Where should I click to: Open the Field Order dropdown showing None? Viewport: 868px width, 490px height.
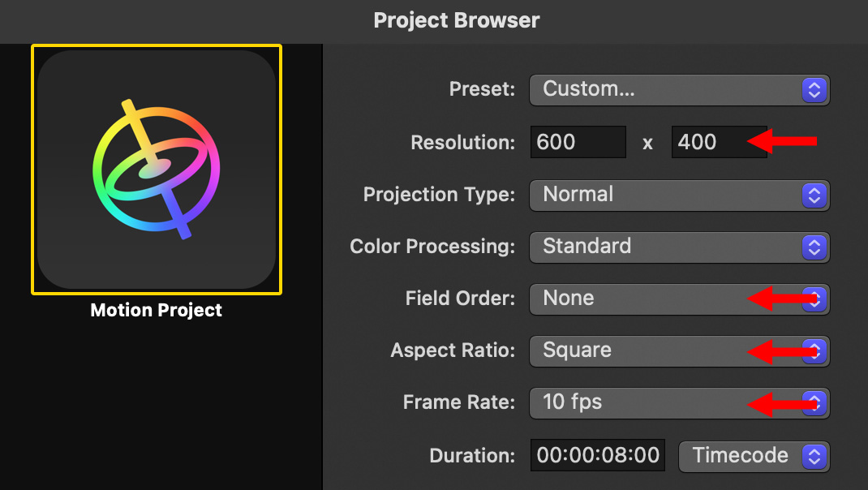633,299
